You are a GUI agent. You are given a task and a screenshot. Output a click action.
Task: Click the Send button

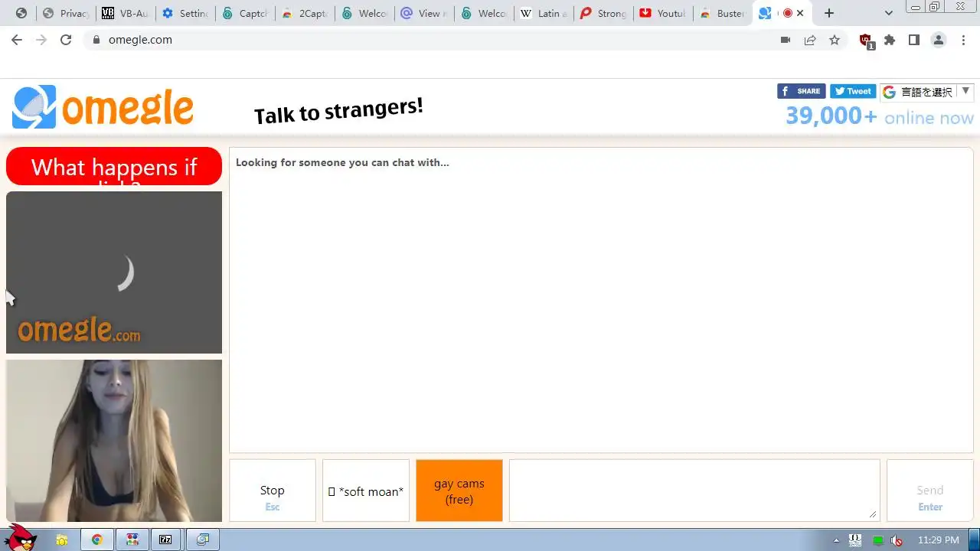click(x=929, y=491)
